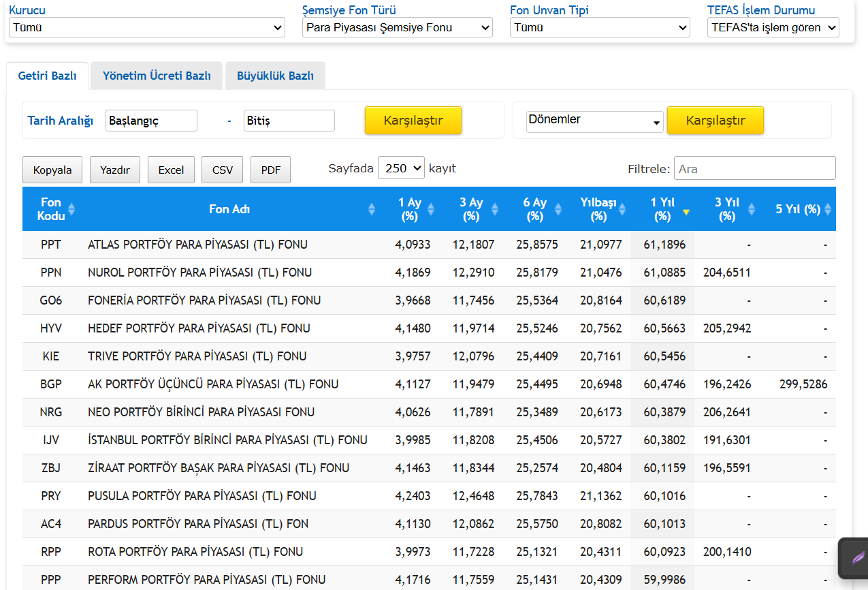Click NUROL PORTFÖY PARA PİYASASI (TL) FONU
The image size is (868, 590).
[200, 273]
